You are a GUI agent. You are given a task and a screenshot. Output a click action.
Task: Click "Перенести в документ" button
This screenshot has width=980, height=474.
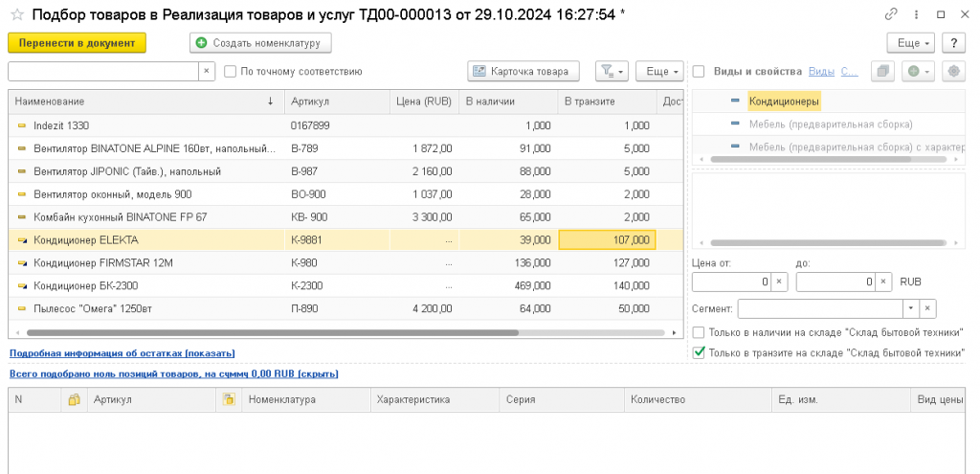(x=77, y=43)
